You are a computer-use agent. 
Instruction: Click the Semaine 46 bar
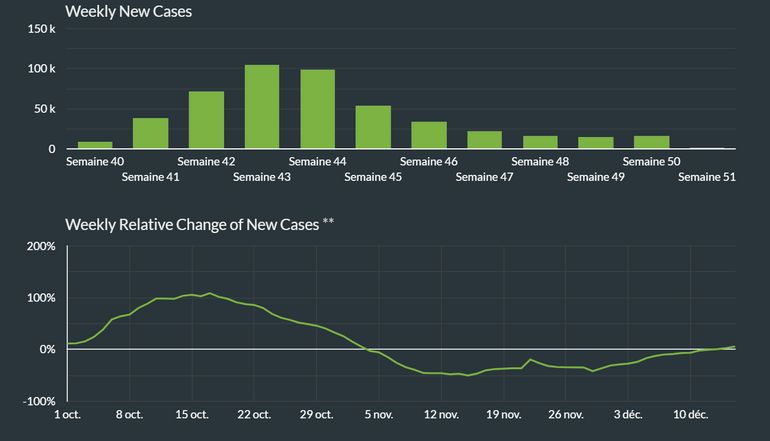click(429, 135)
